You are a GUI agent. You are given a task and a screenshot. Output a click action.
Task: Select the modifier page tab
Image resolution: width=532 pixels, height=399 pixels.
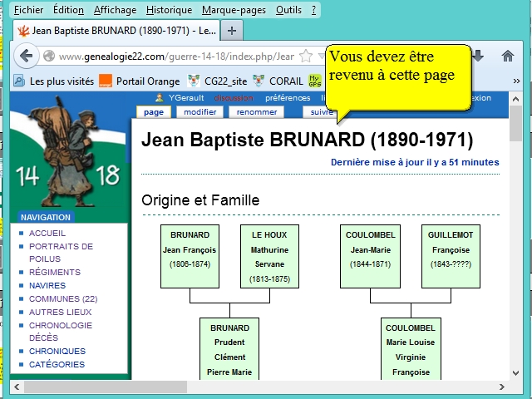[x=199, y=112]
